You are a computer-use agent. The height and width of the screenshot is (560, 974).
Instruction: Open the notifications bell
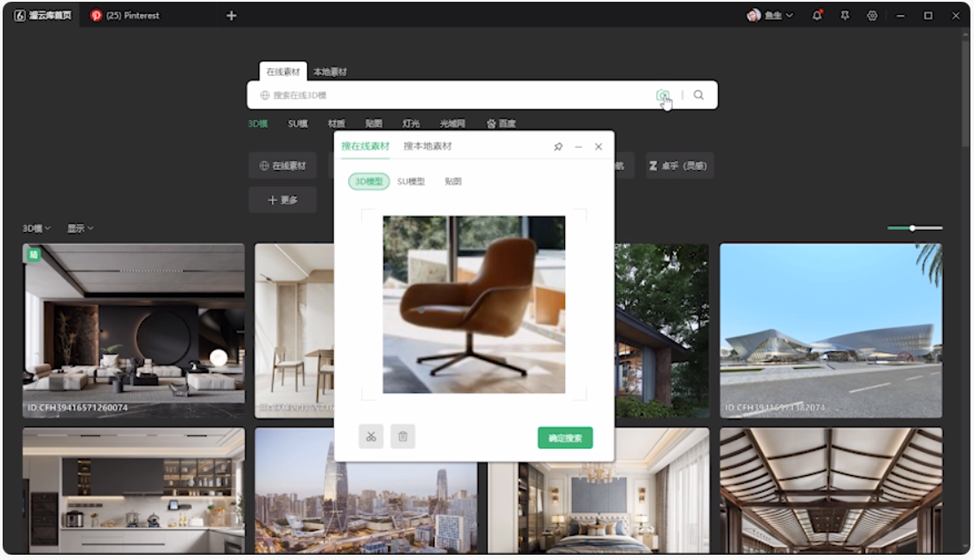coord(817,16)
